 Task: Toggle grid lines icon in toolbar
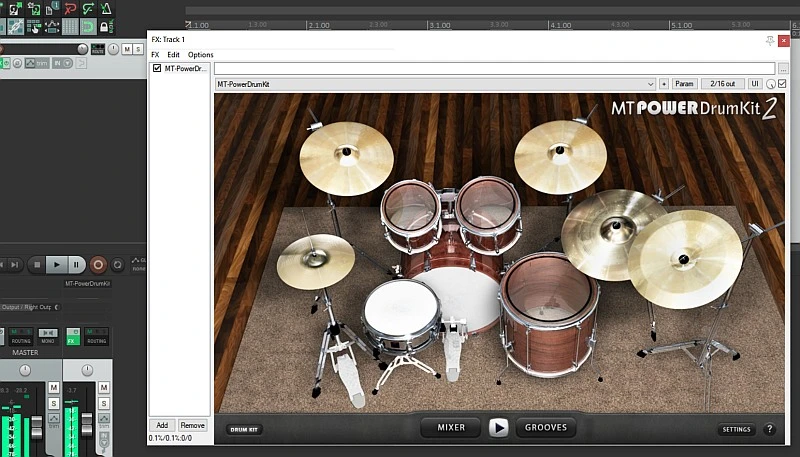tap(70, 27)
